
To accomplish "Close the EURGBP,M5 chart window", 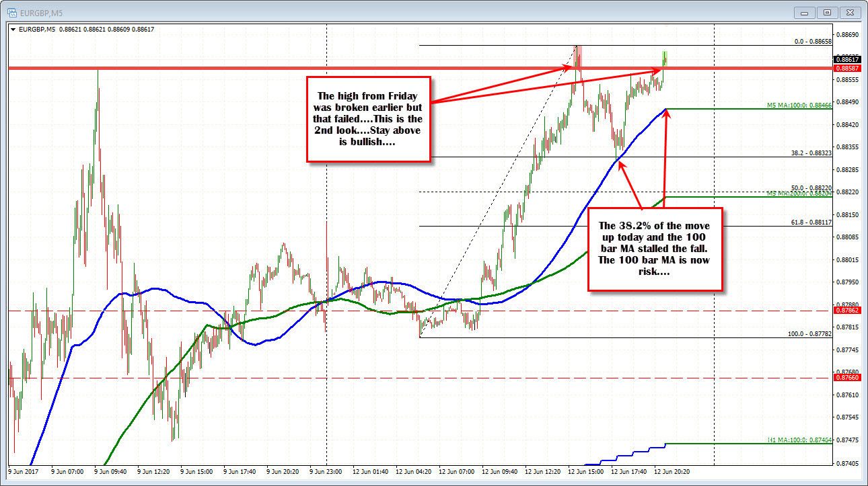I will pyautogui.click(x=850, y=12).
